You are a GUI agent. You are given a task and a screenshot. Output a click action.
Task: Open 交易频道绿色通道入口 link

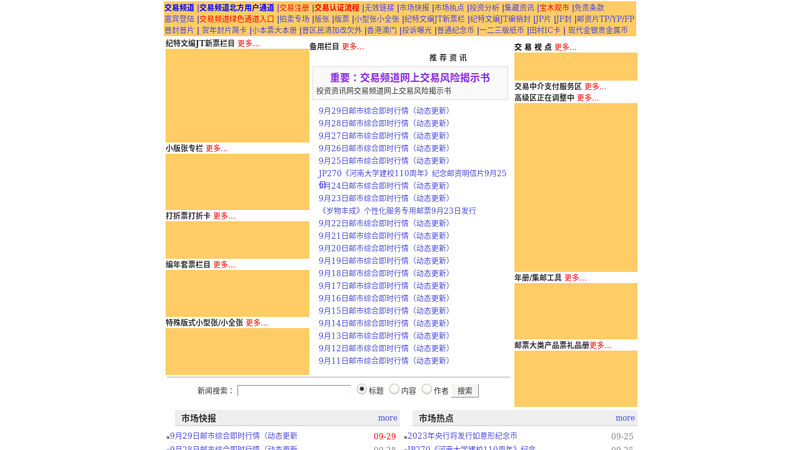[237, 19]
